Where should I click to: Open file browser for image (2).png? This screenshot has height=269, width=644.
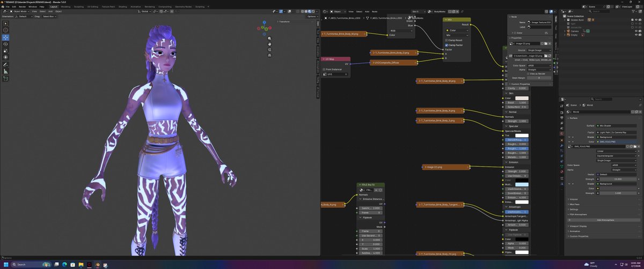coord(545,43)
